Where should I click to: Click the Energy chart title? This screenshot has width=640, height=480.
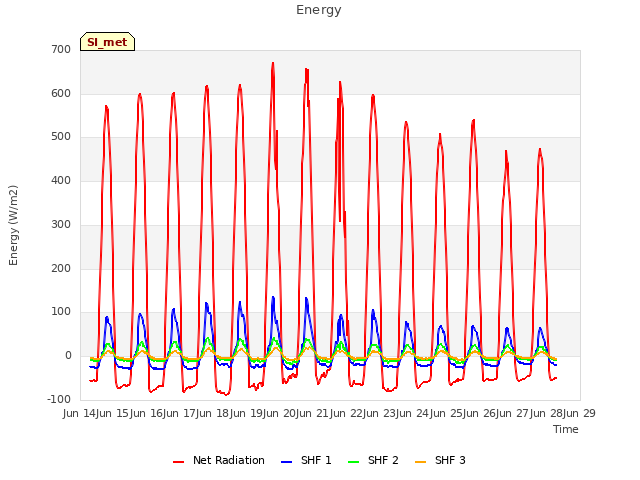point(319,10)
